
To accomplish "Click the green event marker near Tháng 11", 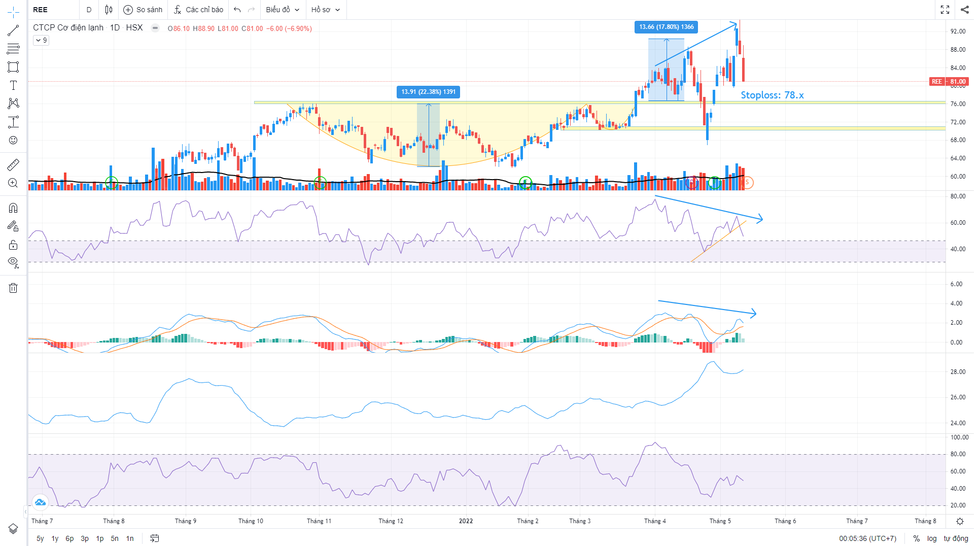I will (320, 182).
